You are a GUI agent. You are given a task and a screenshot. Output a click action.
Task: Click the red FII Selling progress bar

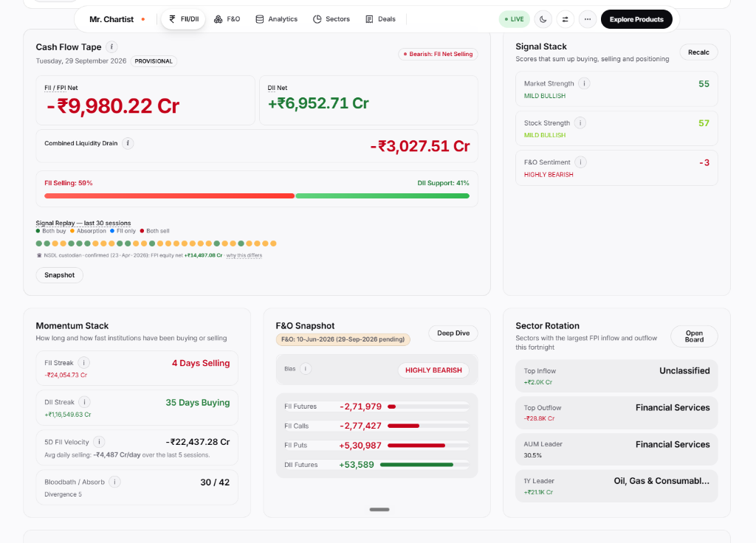pos(169,196)
